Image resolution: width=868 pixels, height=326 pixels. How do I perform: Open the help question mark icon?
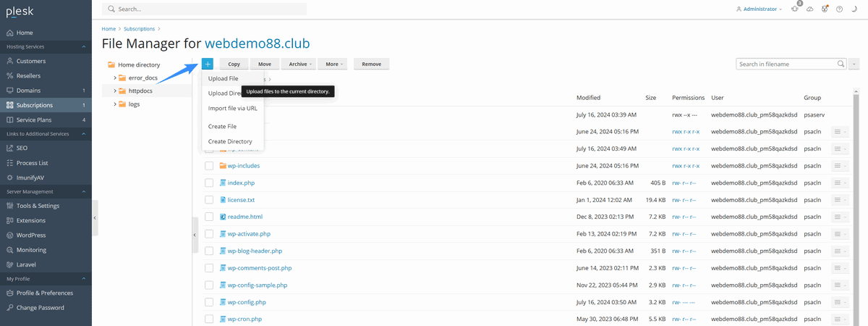tap(839, 9)
